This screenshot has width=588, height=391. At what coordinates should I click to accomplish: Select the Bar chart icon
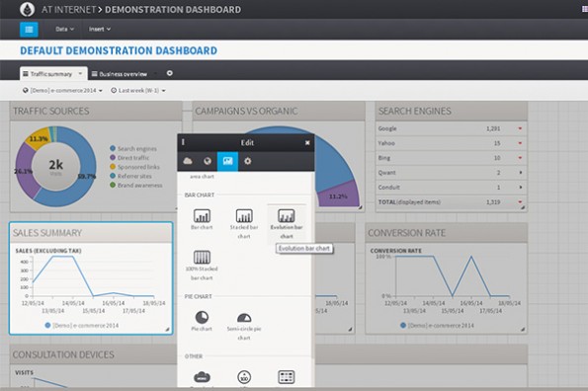pos(202,216)
